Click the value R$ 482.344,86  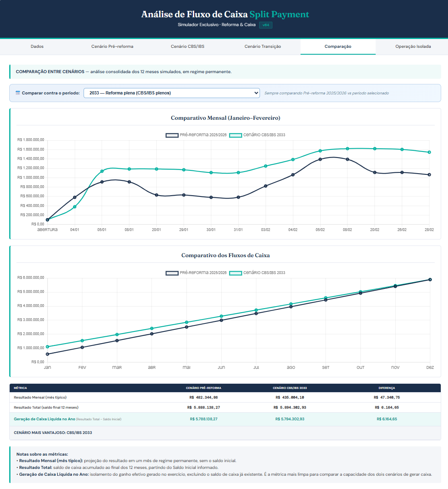[203, 397]
